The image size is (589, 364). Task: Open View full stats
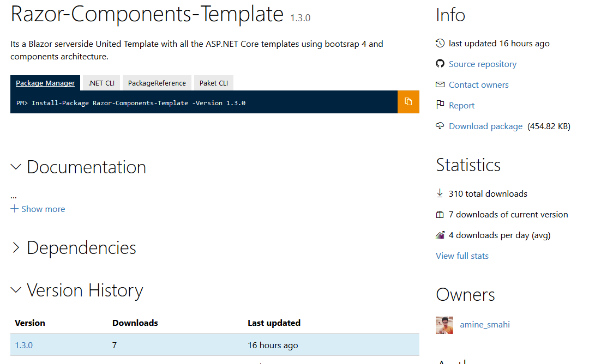(462, 256)
